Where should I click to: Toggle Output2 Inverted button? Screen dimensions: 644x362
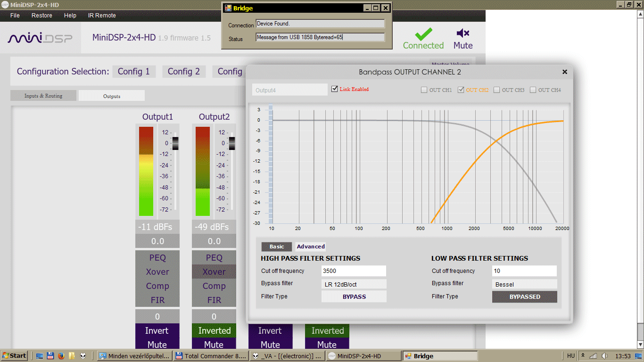click(214, 331)
